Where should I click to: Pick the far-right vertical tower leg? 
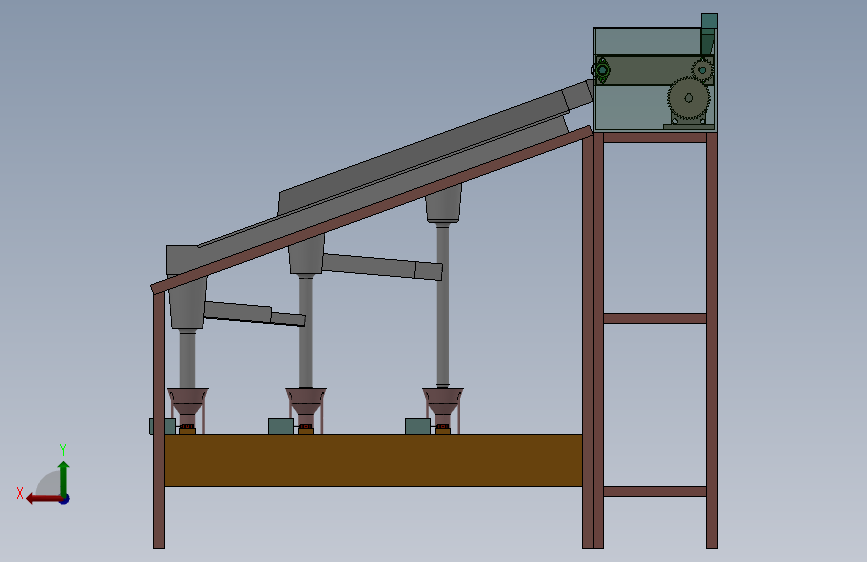click(x=712, y=340)
